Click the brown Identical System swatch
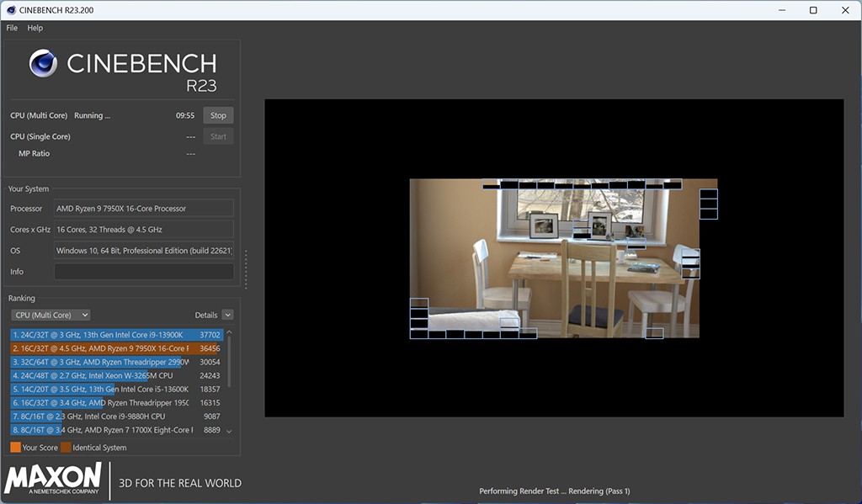Image resolution: width=862 pixels, height=504 pixels. click(x=66, y=448)
